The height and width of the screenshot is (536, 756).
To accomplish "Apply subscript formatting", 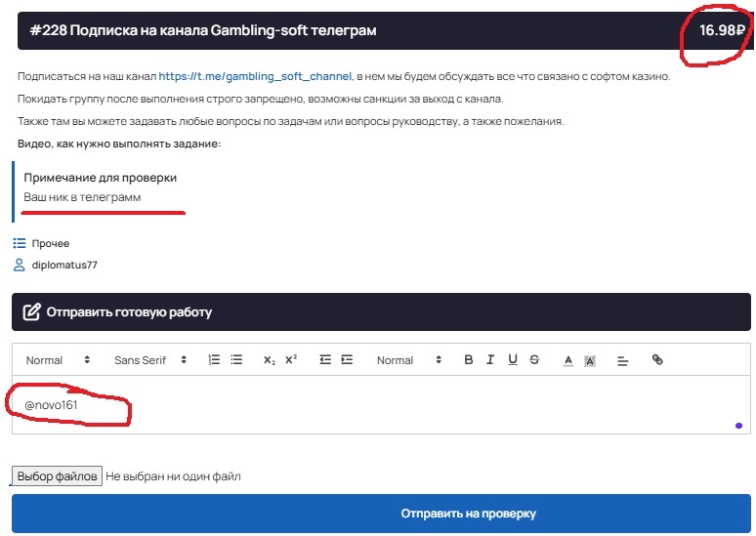I will pyautogui.click(x=270, y=360).
